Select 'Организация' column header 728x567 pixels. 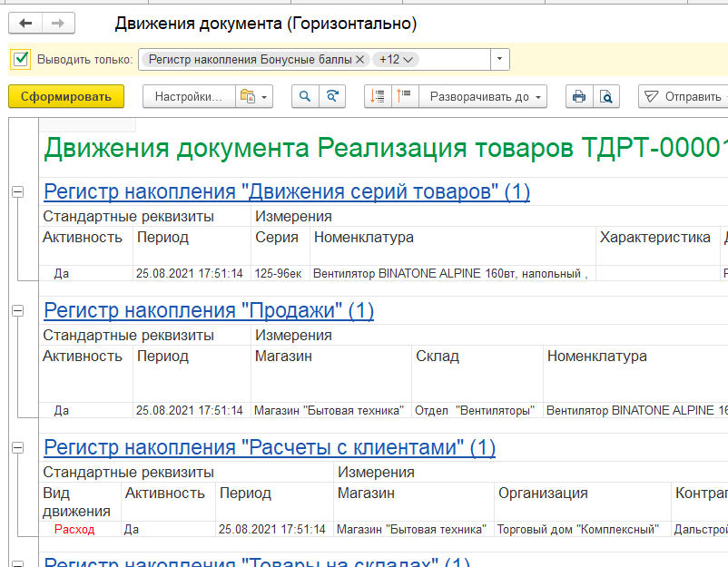pyautogui.click(x=583, y=502)
